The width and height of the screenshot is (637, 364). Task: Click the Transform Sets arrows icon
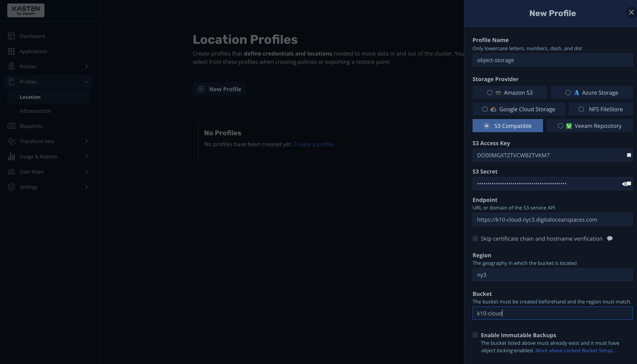11,141
